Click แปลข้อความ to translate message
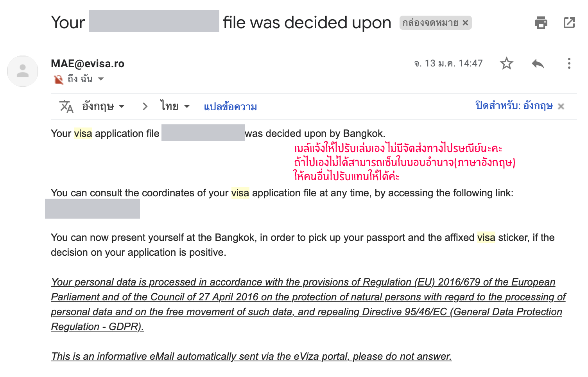 click(230, 107)
